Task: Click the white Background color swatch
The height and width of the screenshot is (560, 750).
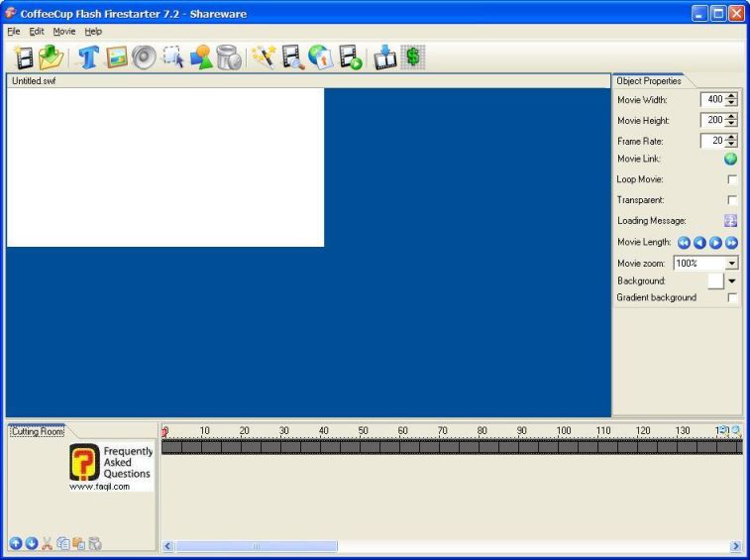Action: click(715, 281)
